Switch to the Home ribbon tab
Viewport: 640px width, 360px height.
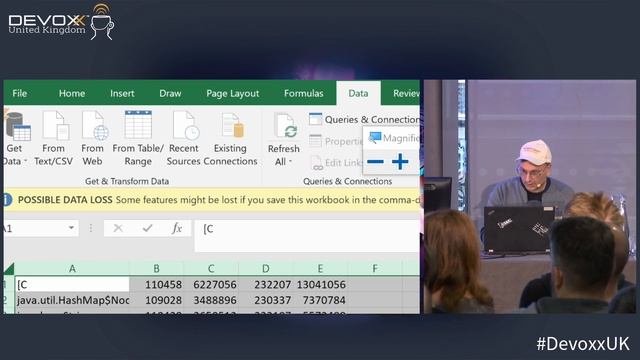click(x=72, y=93)
